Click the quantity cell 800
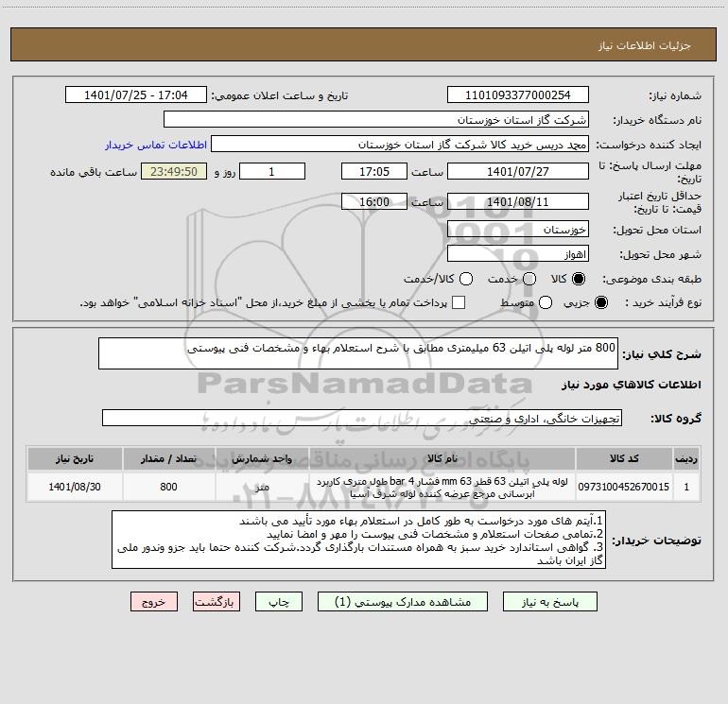Screen dimensions: 728x704 (168, 487)
